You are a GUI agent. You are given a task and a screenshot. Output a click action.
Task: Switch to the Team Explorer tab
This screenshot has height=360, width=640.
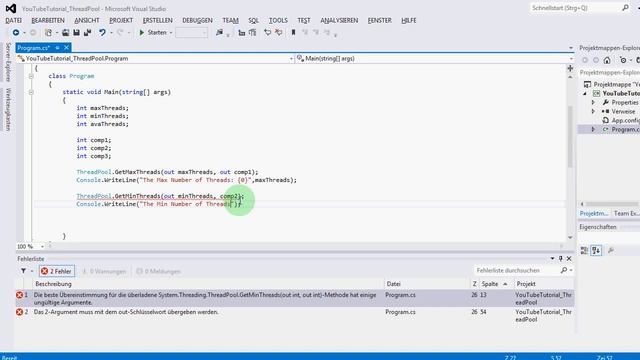click(626, 213)
